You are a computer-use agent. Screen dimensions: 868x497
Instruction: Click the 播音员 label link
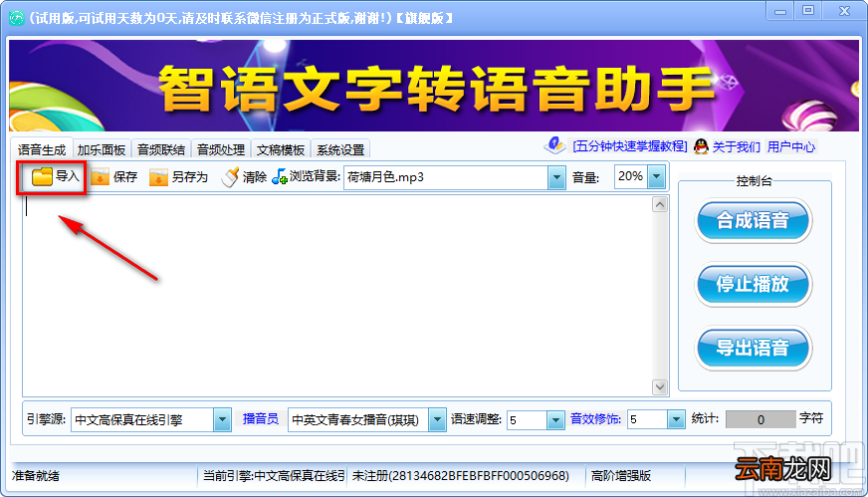[x=260, y=419]
